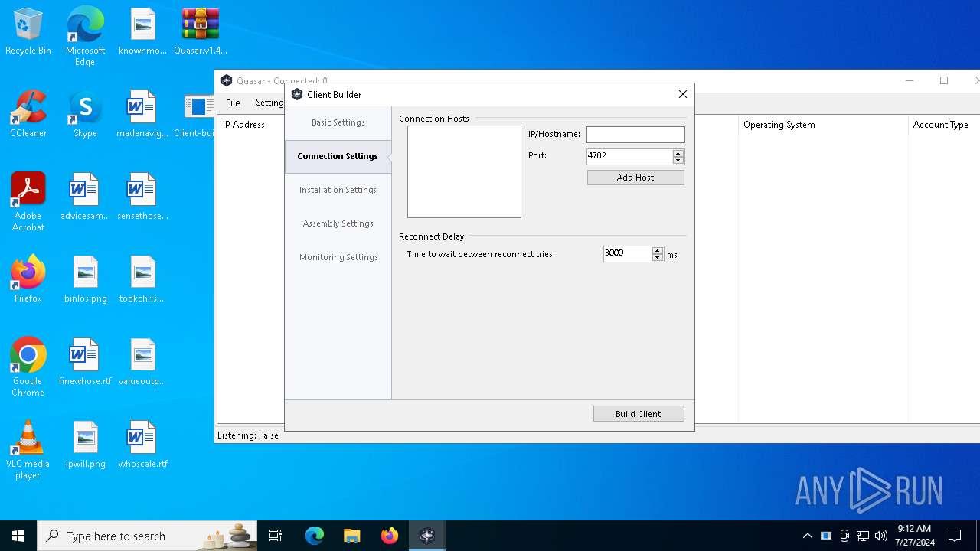Switch to the Quasar taskbar icon
Image resolution: width=980 pixels, height=551 pixels.
(426, 536)
